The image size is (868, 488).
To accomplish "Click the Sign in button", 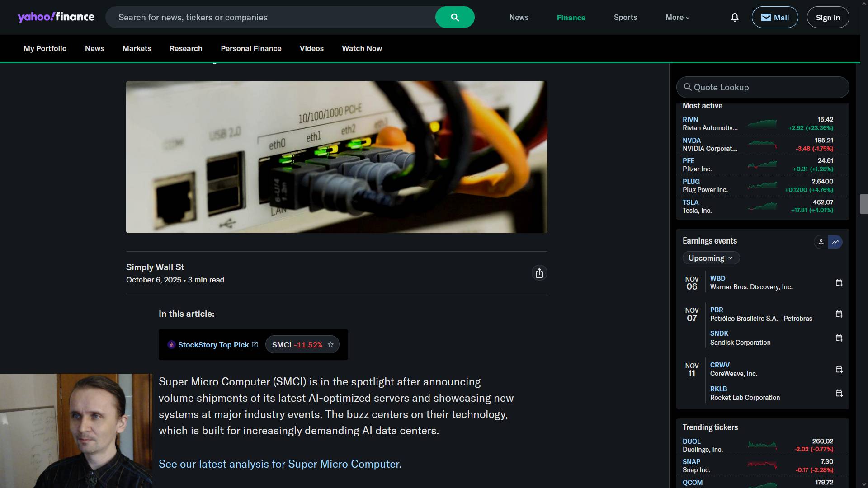I will pos(827,17).
